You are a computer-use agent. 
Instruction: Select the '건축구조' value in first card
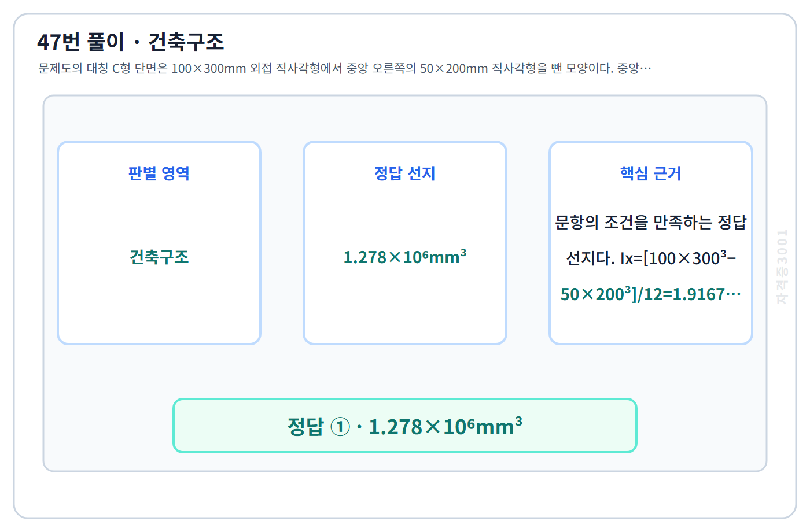pyautogui.click(x=159, y=257)
